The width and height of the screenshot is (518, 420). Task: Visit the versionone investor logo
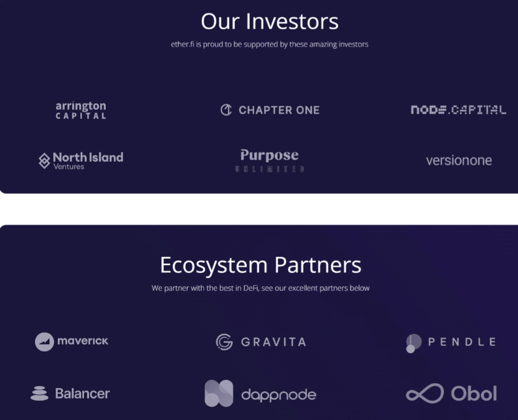(459, 161)
